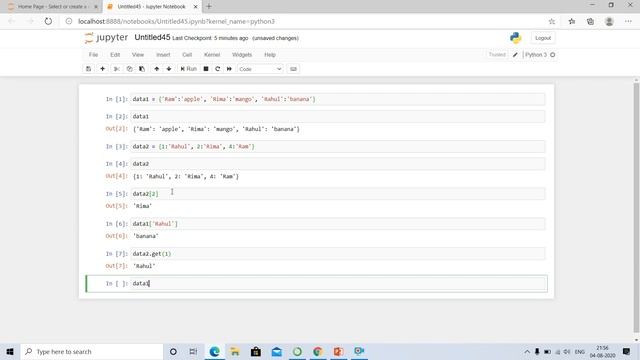
Task: Run the selected cell
Action: [x=189, y=69]
